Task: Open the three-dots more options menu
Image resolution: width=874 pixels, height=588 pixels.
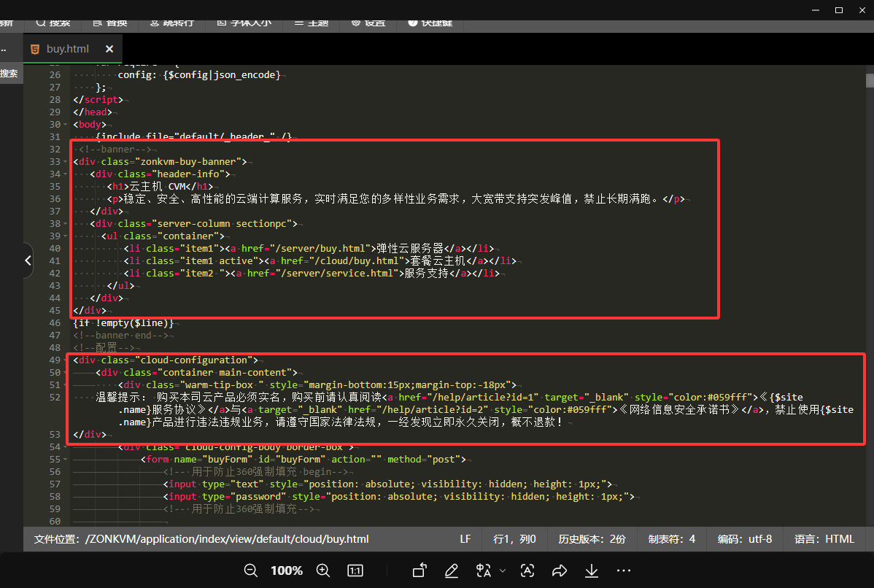Action: point(624,570)
